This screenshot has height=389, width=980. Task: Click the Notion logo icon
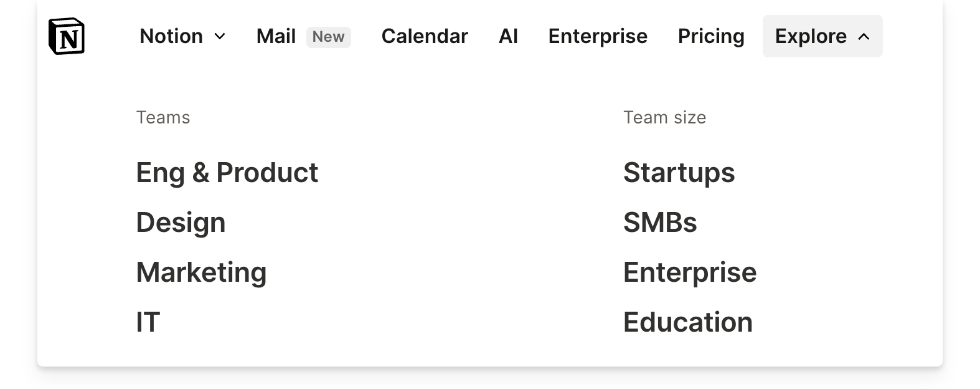[x=66, y=36]
